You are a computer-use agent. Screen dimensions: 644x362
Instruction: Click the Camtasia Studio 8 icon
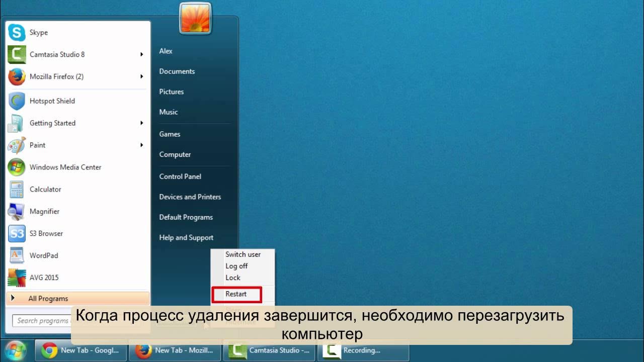(x=17, y=54)
